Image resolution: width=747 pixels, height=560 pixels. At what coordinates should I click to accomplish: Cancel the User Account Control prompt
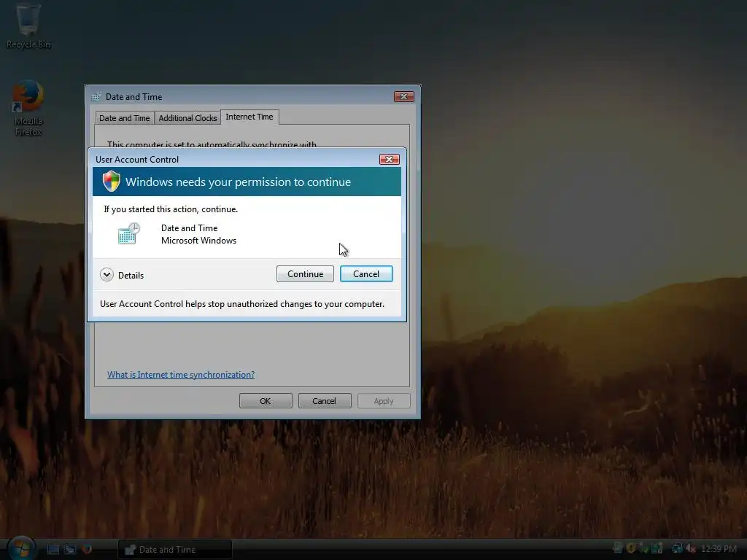(x=366, y=274)
